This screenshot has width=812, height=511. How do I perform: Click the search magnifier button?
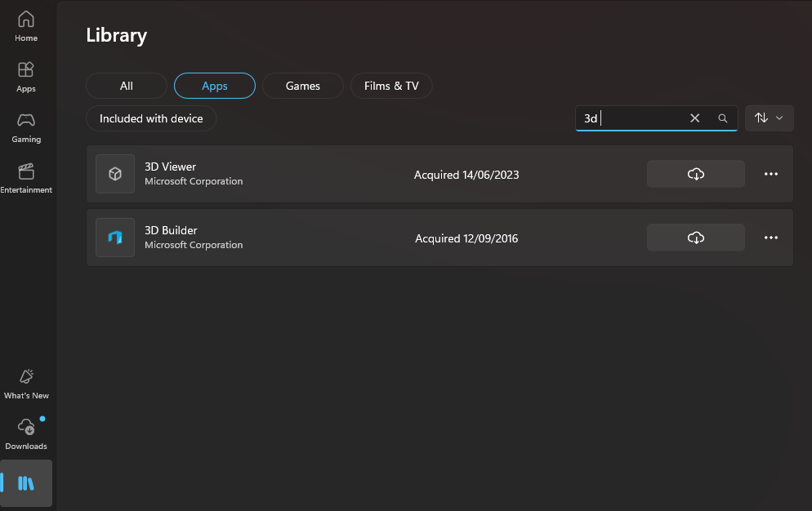click(722, 118)
